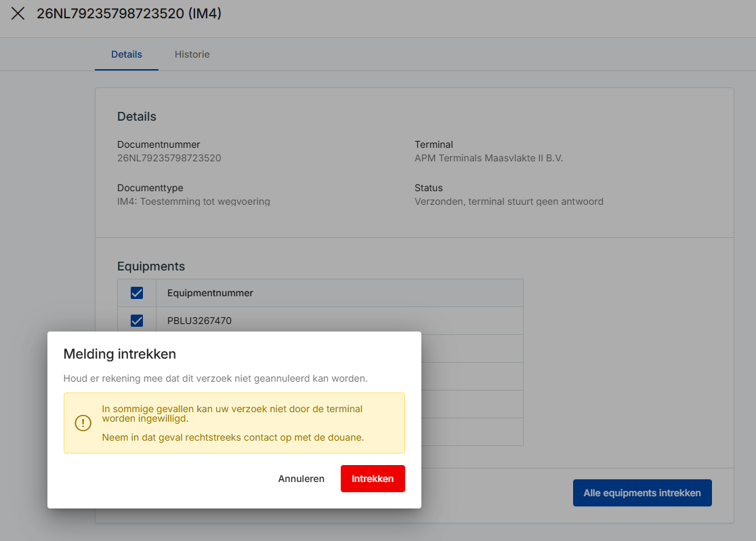This screenshot has width=756, height=541.
Task: Click the Melding intrekken dialog title
Action: (x=120, y=355)
